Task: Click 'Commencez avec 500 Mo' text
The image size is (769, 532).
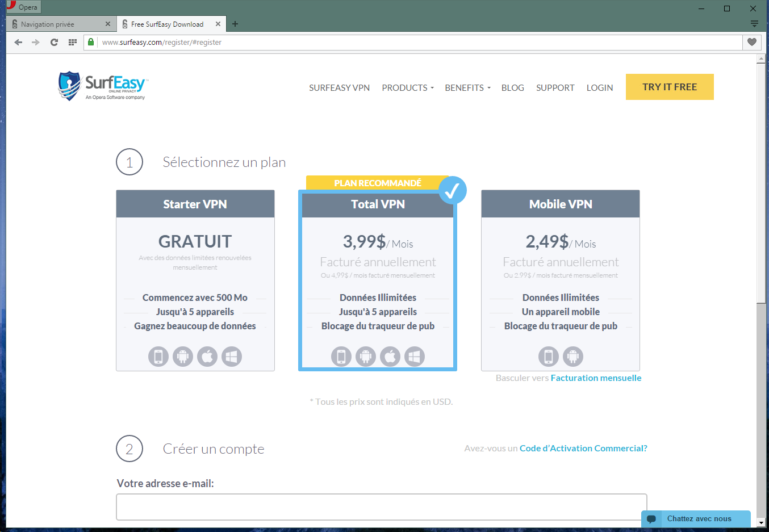Action: point(195,298)
